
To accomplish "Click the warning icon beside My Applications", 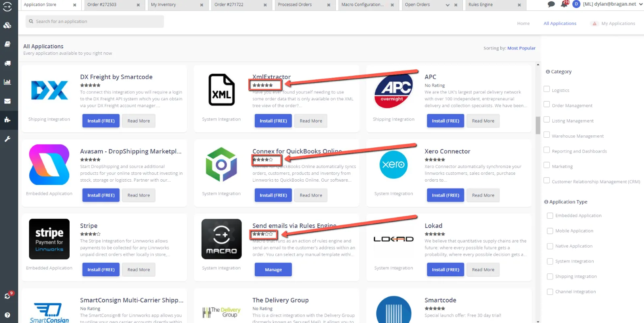I will (x=594, y=23).
